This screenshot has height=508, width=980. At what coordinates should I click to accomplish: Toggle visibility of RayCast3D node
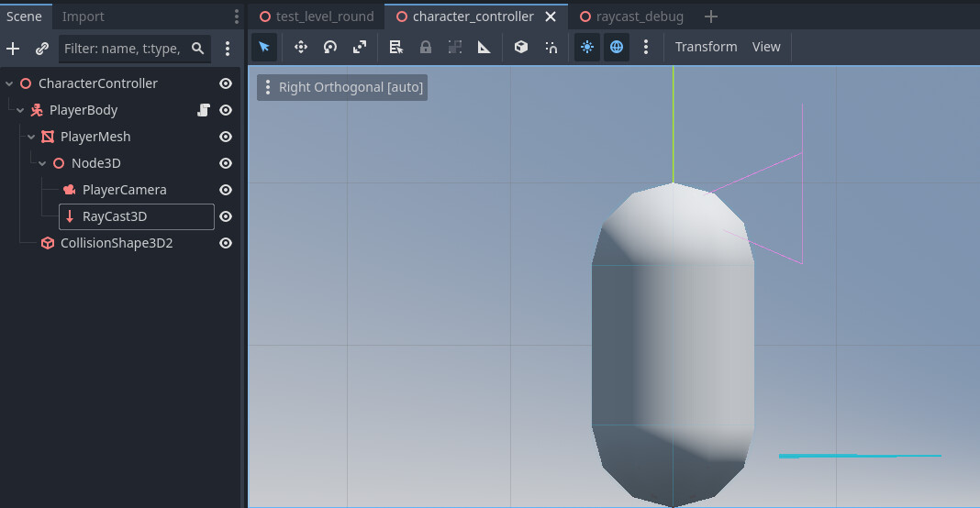226,216
